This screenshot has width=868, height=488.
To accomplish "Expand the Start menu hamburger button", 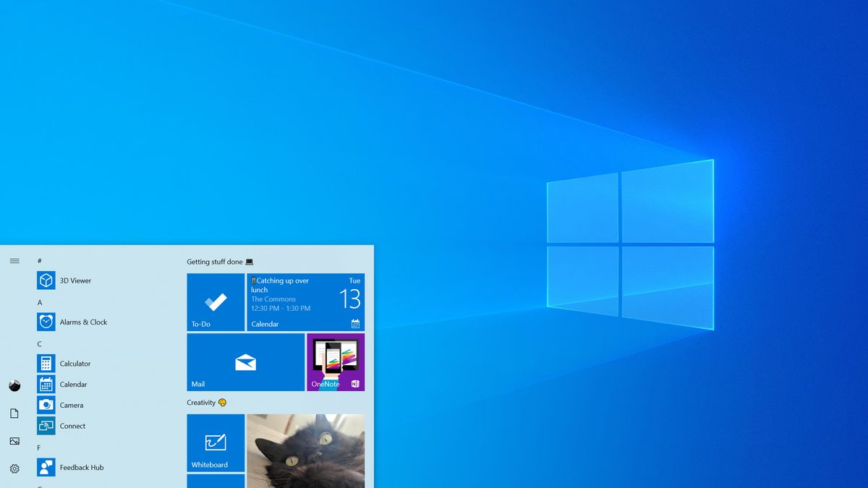I will point(14,262).
